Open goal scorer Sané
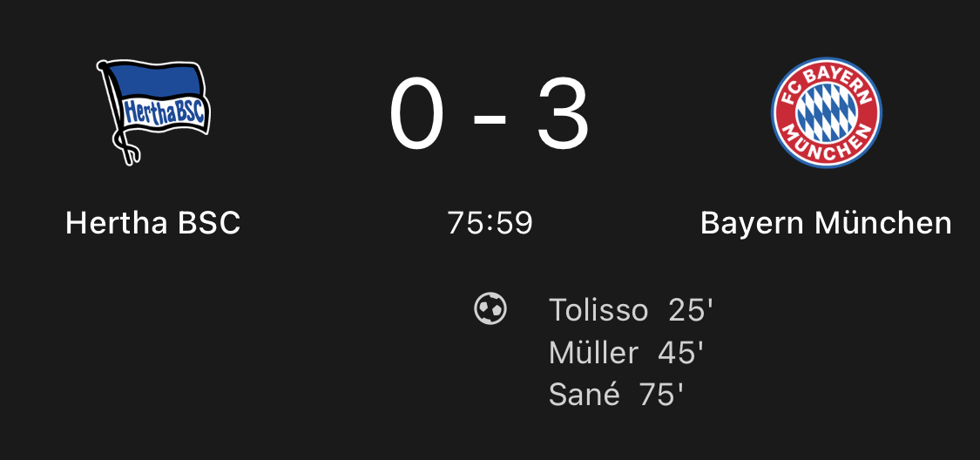980x460 pixels. [x=584, y=395]
